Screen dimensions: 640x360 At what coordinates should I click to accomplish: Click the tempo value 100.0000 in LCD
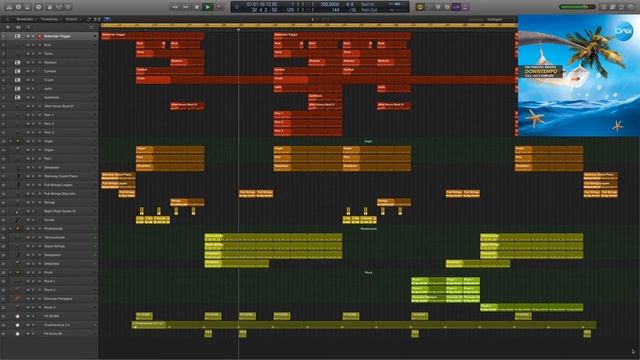coord(330,4)
